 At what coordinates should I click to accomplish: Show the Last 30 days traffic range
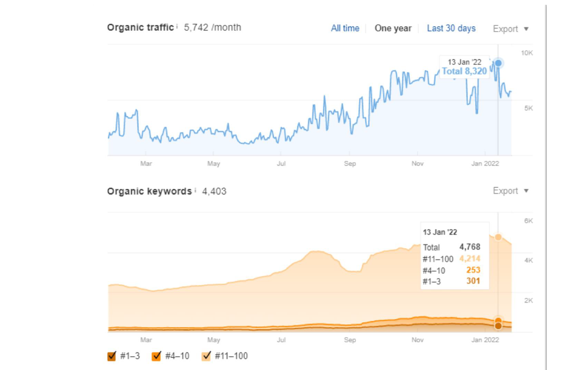[451, 28]
